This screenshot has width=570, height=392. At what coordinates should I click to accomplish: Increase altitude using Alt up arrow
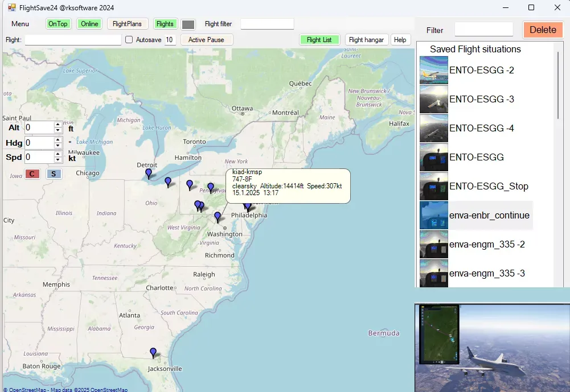58,125
